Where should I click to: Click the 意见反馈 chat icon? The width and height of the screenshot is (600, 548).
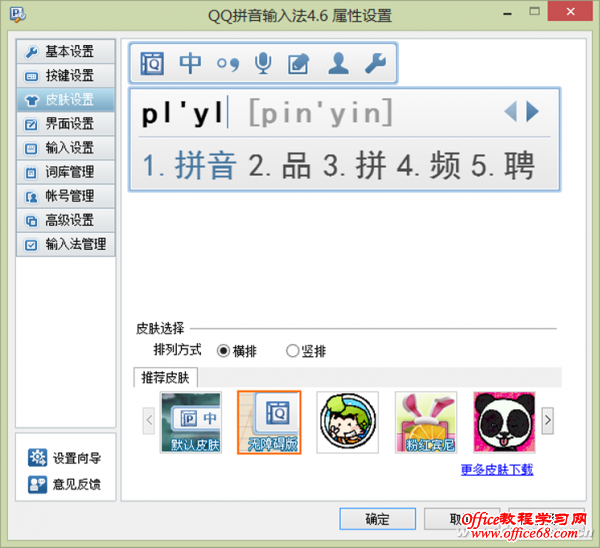pyautogui.click(x=38, y=484)
